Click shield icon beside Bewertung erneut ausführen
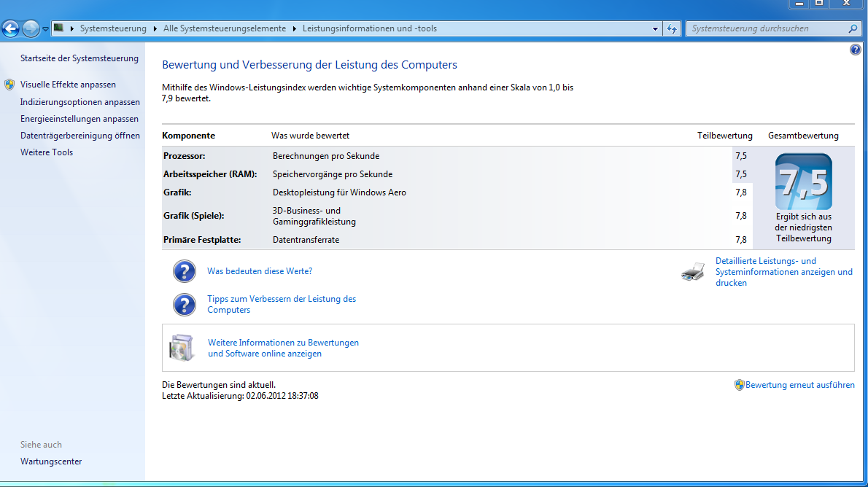The height and width of the screenshot is (487, 868). coord(739,385)
